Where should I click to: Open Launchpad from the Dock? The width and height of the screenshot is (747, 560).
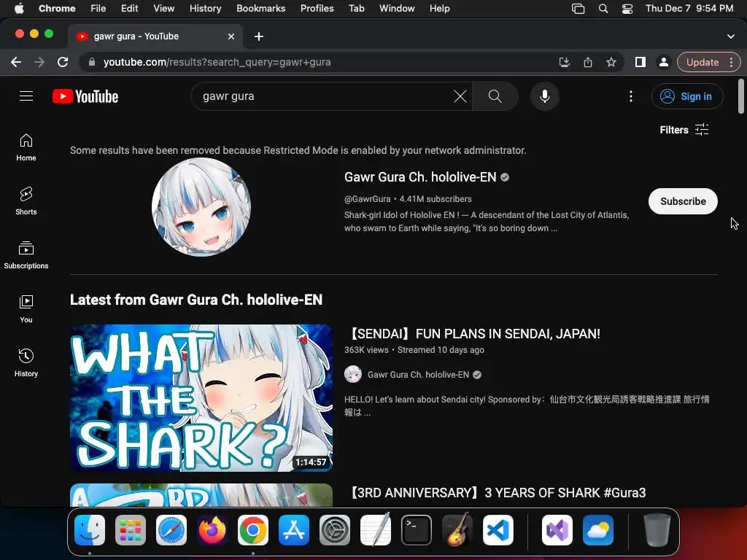(131, 530)
